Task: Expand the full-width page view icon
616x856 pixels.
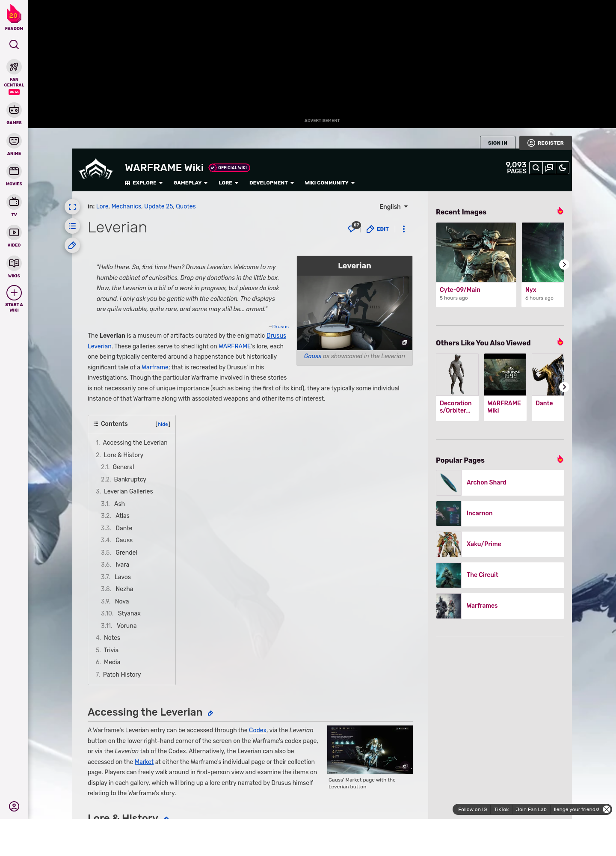Action: click(72, 207)
